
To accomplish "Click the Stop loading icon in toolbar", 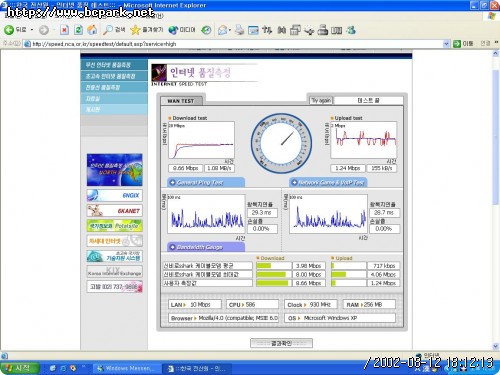I will pyautogui.click(x=64, y=30).
